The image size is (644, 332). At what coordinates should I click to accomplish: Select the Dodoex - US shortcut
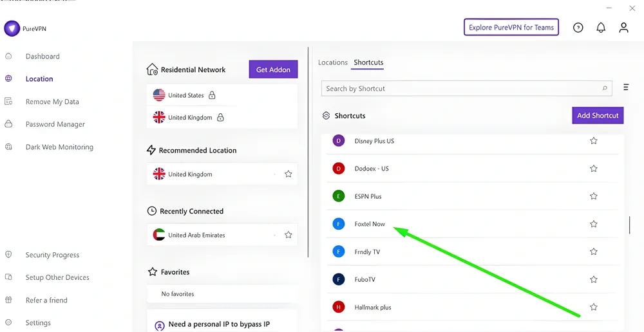coord(472,169)
